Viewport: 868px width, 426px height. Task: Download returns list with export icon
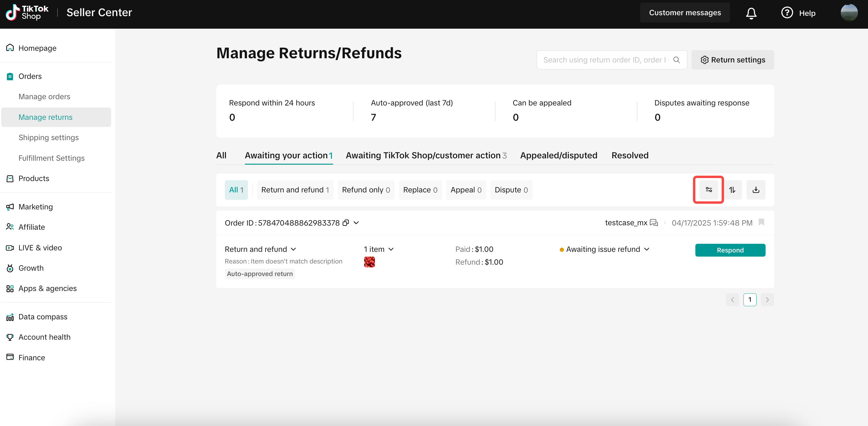click(x=756, y=190)
